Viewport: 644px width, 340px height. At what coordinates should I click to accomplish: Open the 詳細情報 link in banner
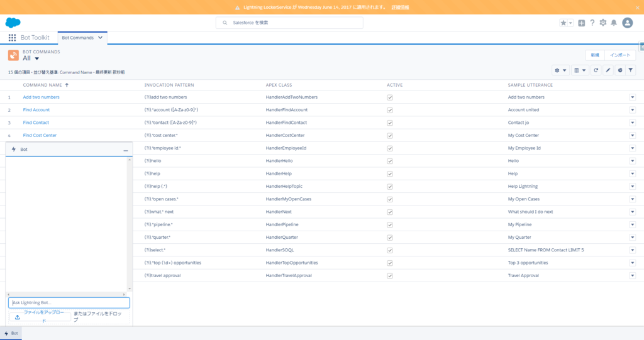click(400, 8)
